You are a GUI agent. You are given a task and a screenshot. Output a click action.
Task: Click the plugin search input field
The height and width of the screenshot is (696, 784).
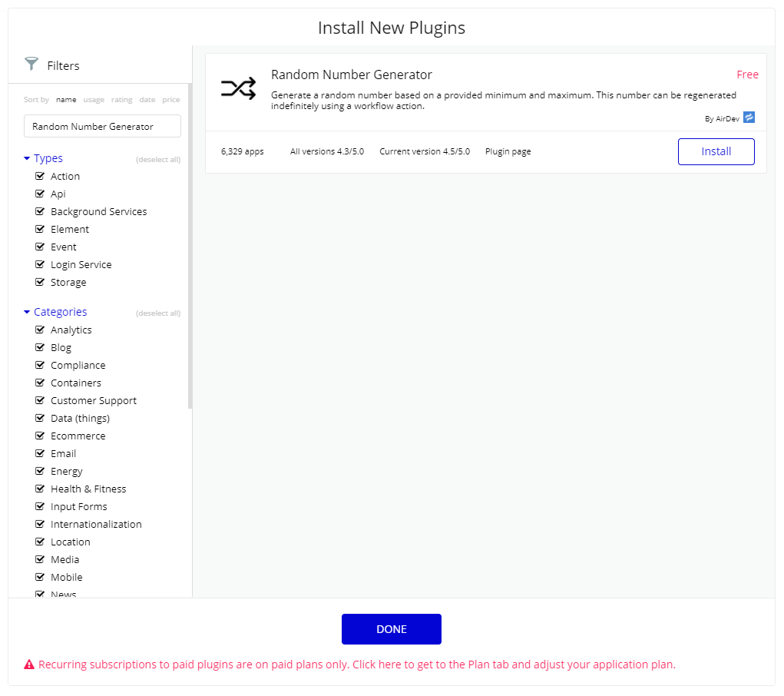[x=102, y=126]
